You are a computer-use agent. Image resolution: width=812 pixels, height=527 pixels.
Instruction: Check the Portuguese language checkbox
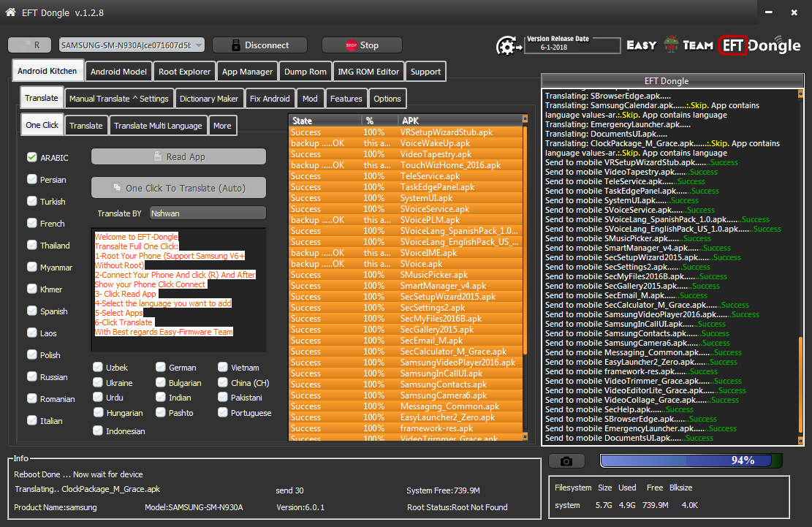[223, 412]
